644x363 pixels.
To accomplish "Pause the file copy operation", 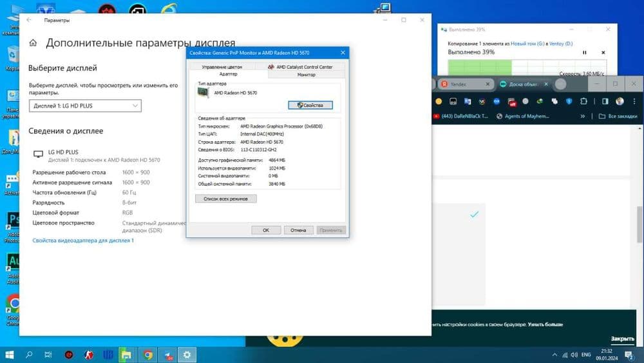I will click(x=585, y=53).
